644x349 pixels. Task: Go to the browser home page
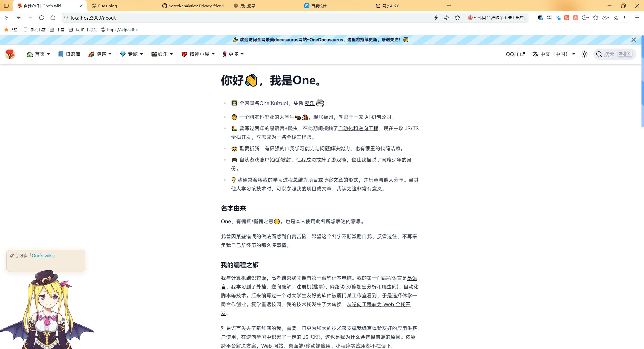(53, 18)
